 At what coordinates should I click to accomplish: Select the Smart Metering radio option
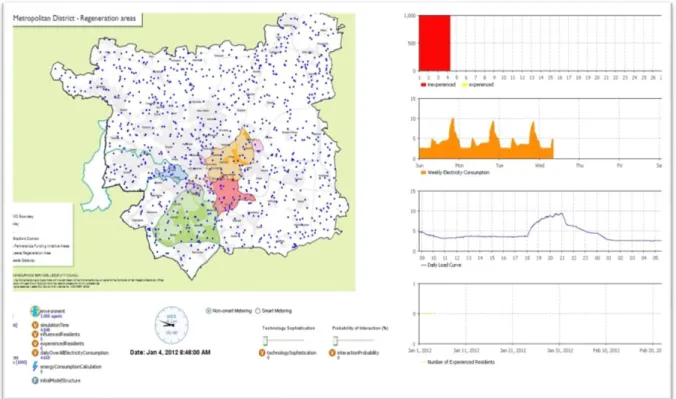tap(258, 311)
